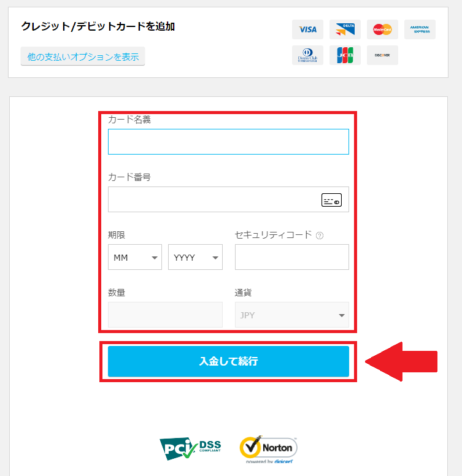The image size is (462, 476).
Task: Click the Discover card logo
Action: pyautogui.click(x=382, y=55)
